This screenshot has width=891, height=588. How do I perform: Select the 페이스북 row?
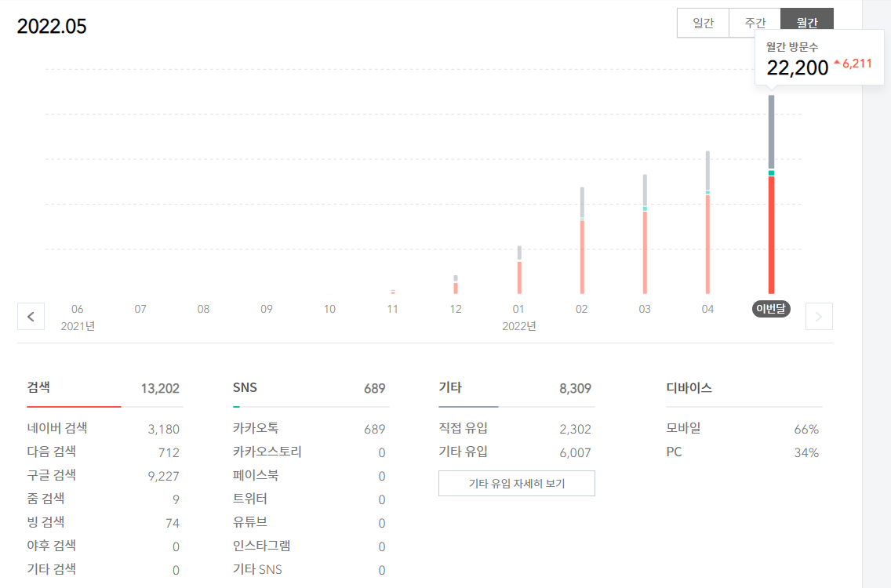(x=309, y=476)
